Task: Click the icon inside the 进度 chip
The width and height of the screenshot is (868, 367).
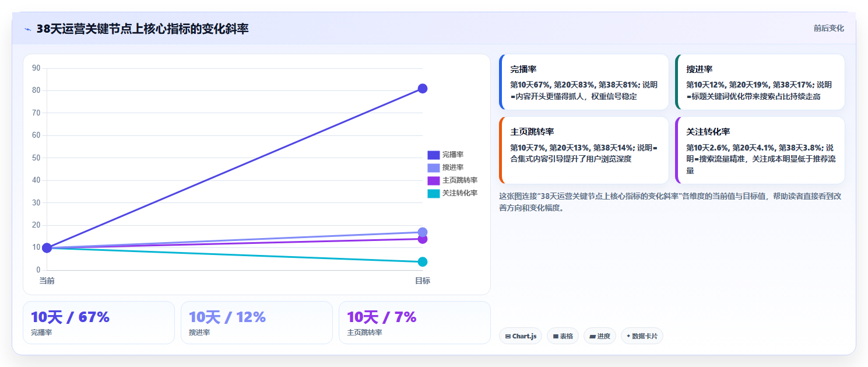Action: [x=592, y=337]
